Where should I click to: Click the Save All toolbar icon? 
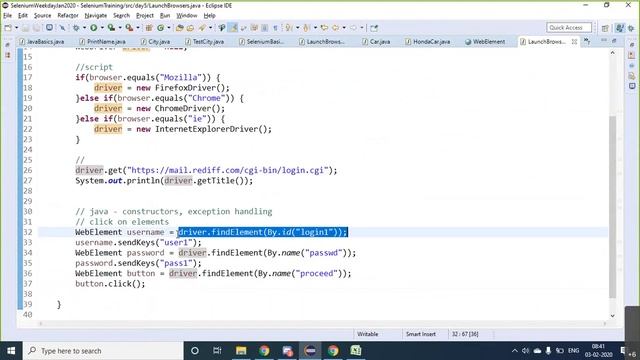pyautogui.click(x=36, y=28)
